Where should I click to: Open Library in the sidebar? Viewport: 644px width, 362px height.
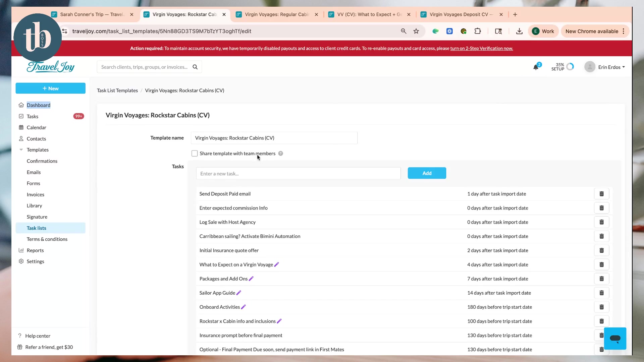click(x=34, y=206)
